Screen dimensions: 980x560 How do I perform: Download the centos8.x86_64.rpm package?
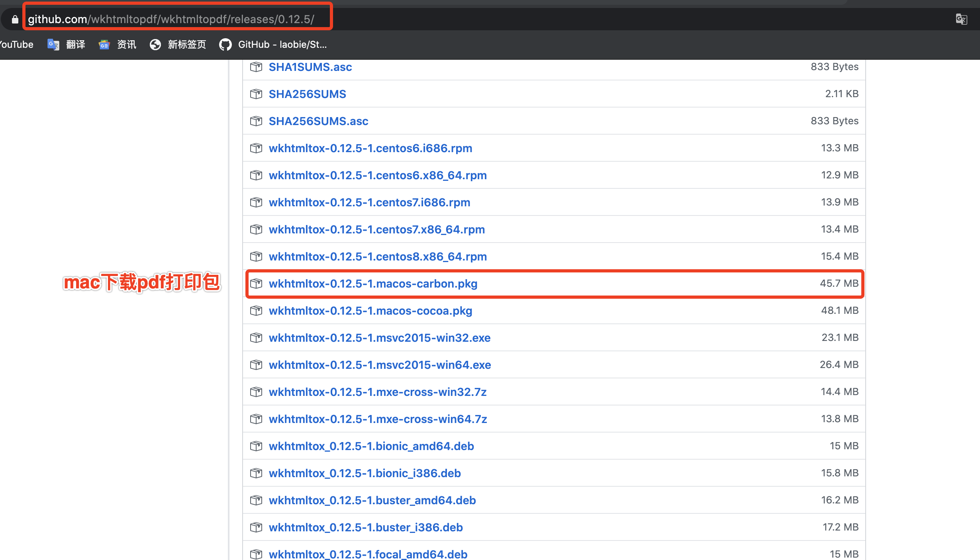coord(378,257)
